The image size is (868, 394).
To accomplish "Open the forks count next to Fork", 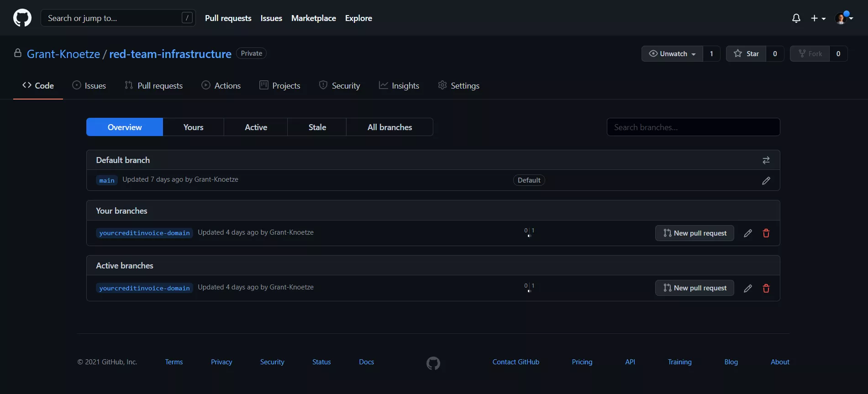I will [x=838, y=53].
